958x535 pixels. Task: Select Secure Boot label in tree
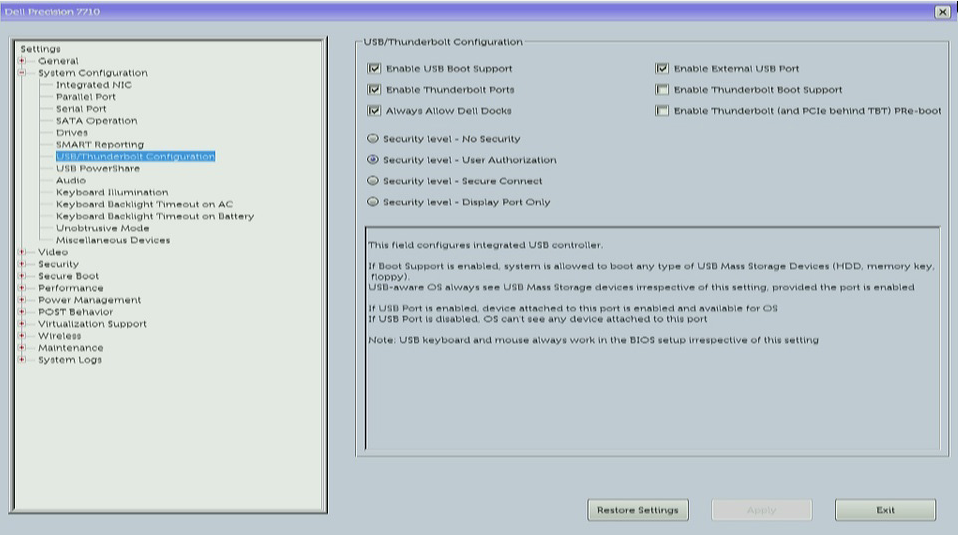click(68, 275)
